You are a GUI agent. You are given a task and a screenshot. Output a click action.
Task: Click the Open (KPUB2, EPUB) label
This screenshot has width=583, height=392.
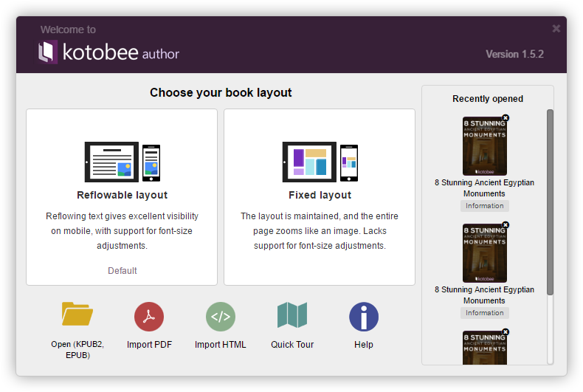77,350
